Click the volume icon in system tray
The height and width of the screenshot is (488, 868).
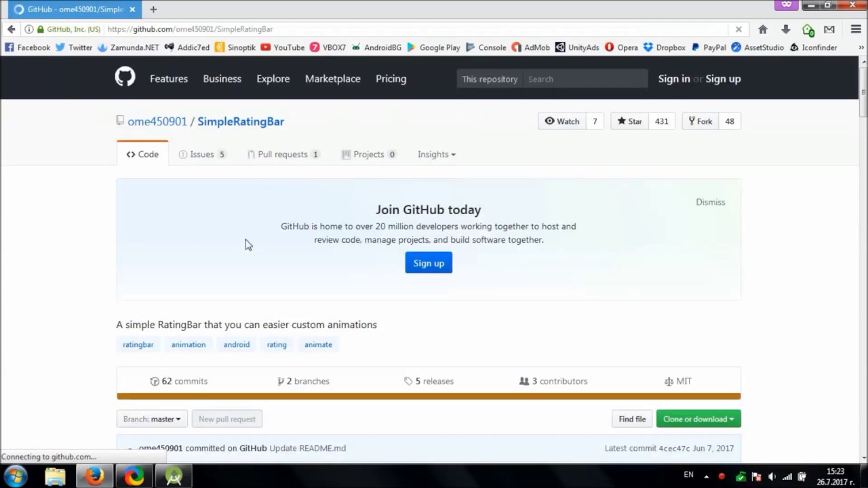772,476
